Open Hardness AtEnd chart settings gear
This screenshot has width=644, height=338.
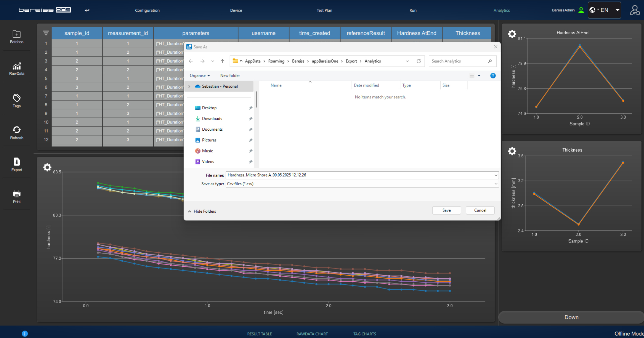(512, 34)
